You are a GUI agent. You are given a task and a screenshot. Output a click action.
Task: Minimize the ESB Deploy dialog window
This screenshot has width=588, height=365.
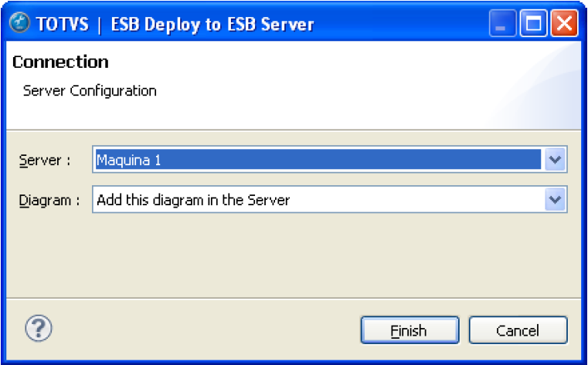[502, 25]
